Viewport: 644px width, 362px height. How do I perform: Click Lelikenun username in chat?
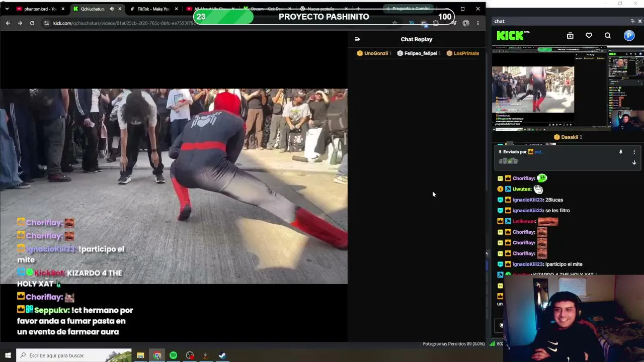[x=524, y=221]
